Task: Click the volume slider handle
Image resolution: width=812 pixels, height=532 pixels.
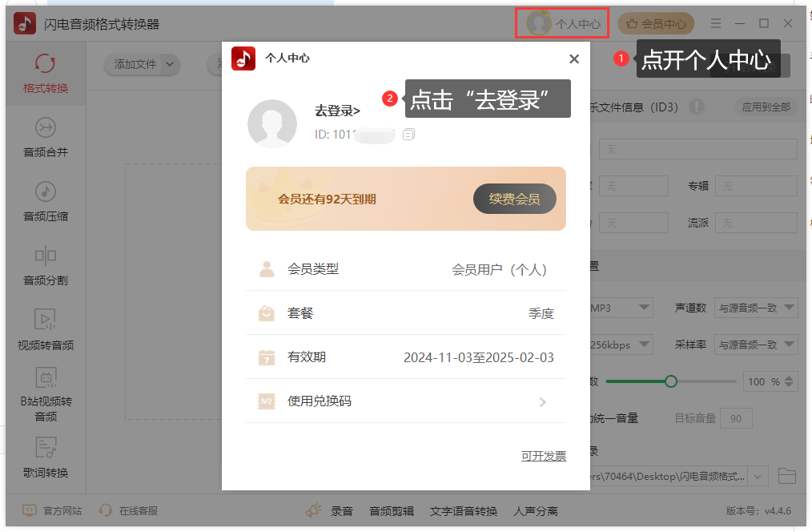Action: coord(670,382)
